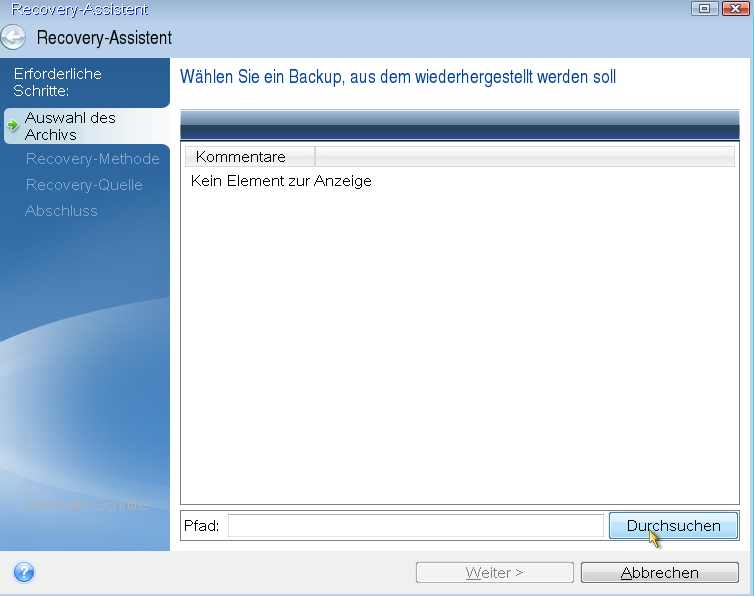Click the Weiter > button
The width and height of the screenshot is (754, 596).
pyautogui.click(x=494, y=573)
